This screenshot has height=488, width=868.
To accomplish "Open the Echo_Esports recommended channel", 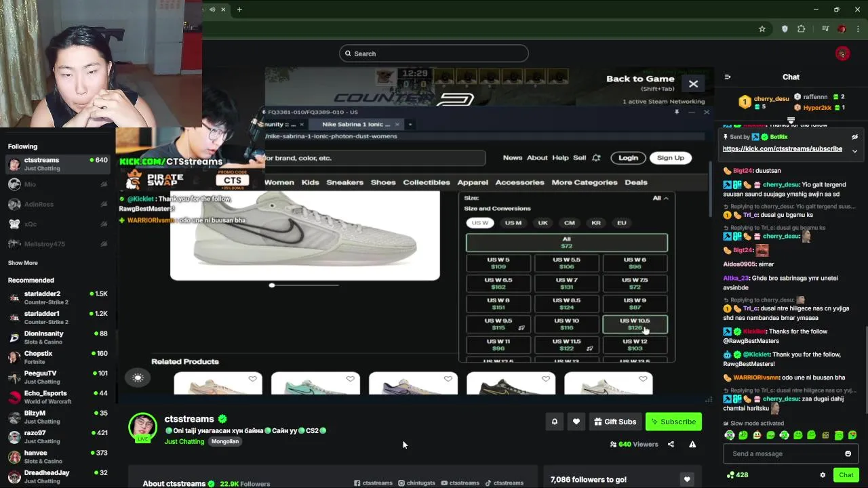I will [58, 397].
